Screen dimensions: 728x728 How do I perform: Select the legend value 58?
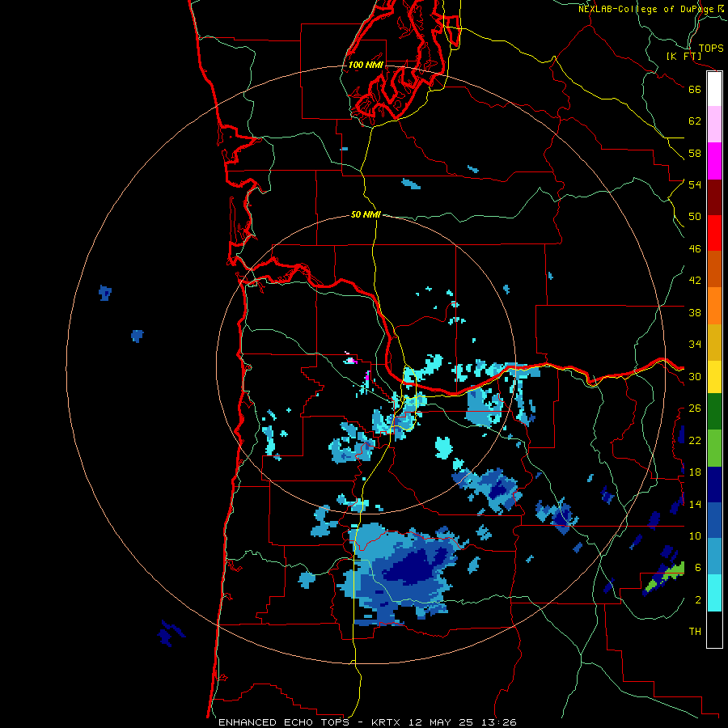(695, 153)
